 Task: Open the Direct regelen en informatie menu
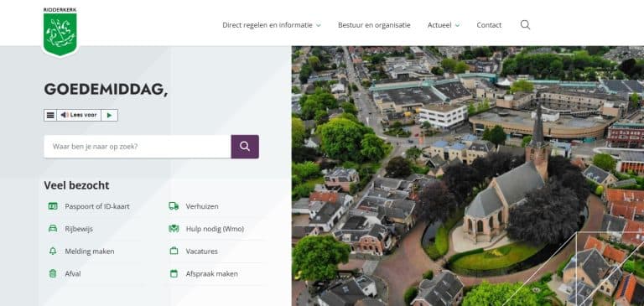[267, 25]
